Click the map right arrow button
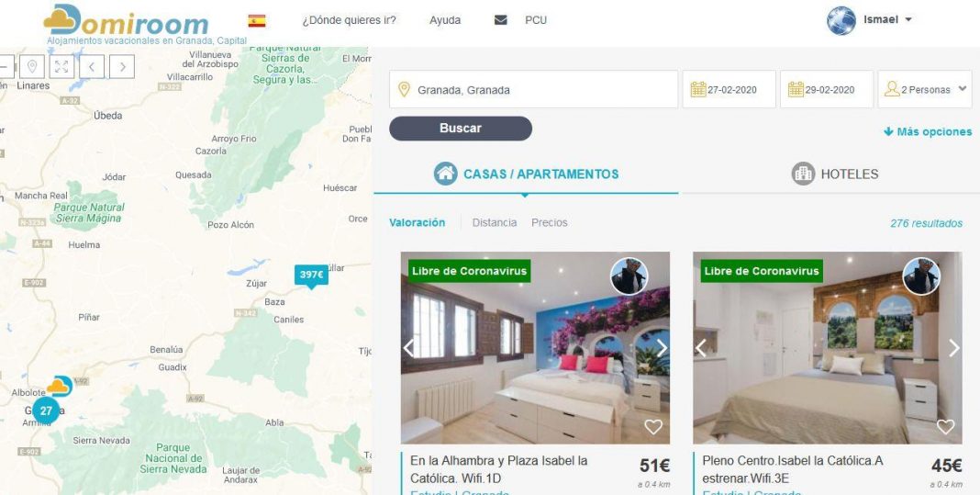Viewport: 980px width, 495px height. 122,66
